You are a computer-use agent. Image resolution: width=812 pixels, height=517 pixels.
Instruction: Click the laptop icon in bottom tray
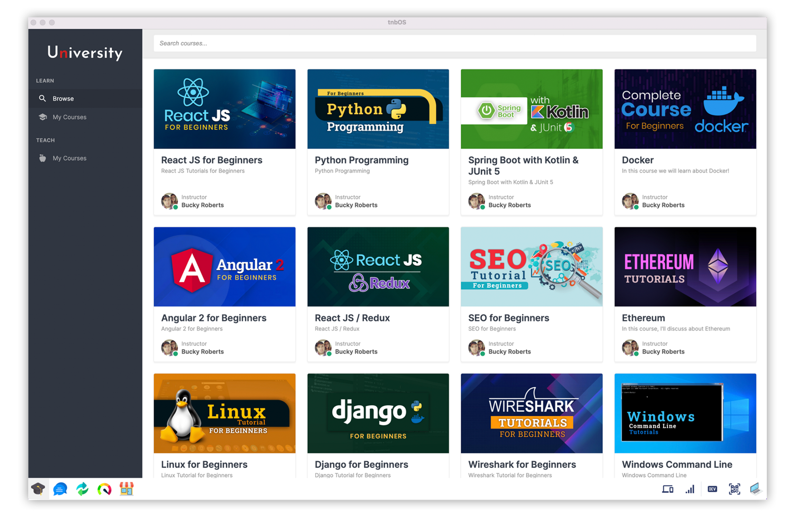755,489
